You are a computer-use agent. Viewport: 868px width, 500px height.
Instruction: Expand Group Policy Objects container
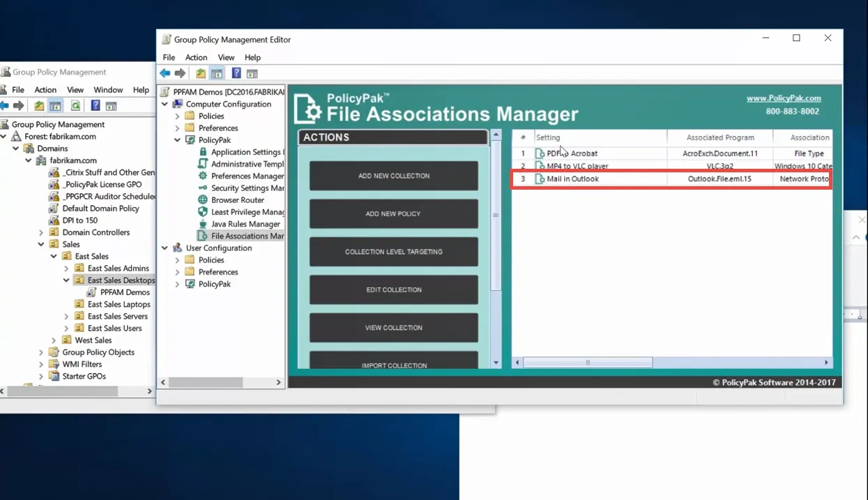pyautogui.click(x=41, y=352)
